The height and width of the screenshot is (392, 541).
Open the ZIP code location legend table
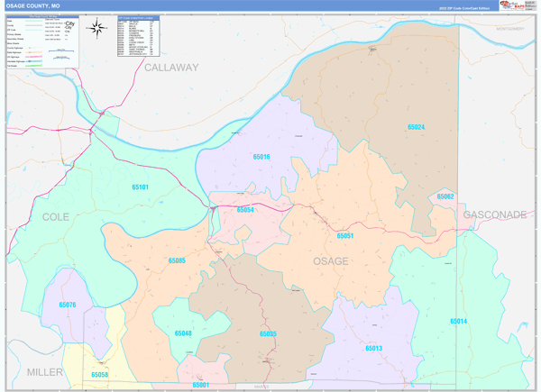click(137, 34)
